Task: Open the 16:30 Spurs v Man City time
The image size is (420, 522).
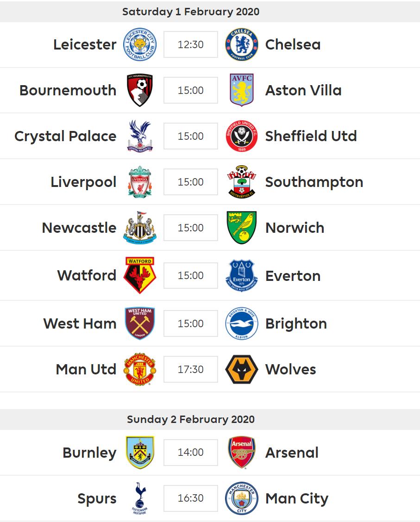Action: coord(190,498)
